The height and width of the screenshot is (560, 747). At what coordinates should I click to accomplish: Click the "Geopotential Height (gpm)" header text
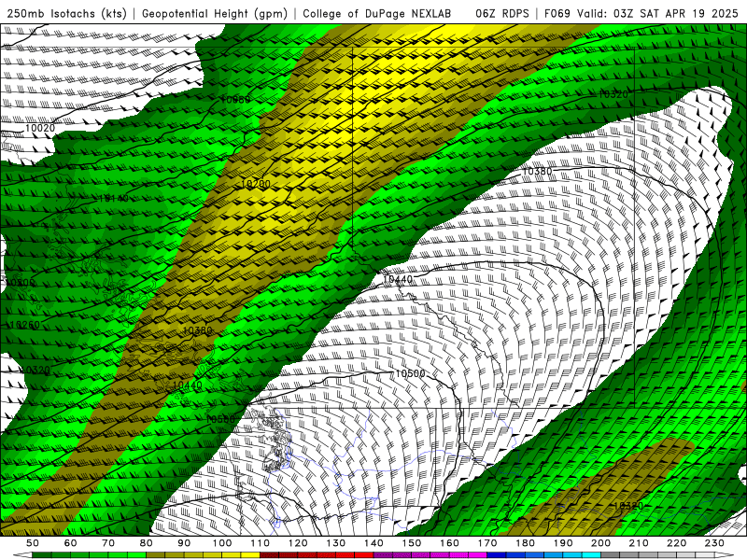pos(215,14)
